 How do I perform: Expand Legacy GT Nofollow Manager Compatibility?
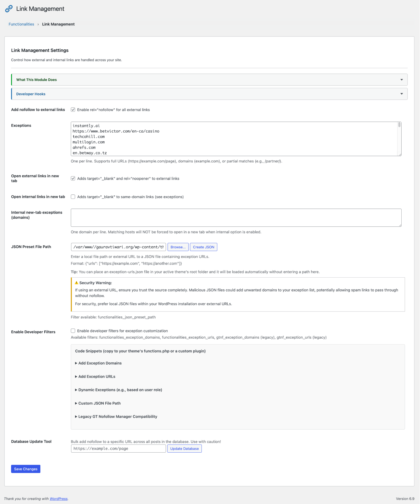coord(117,417)
